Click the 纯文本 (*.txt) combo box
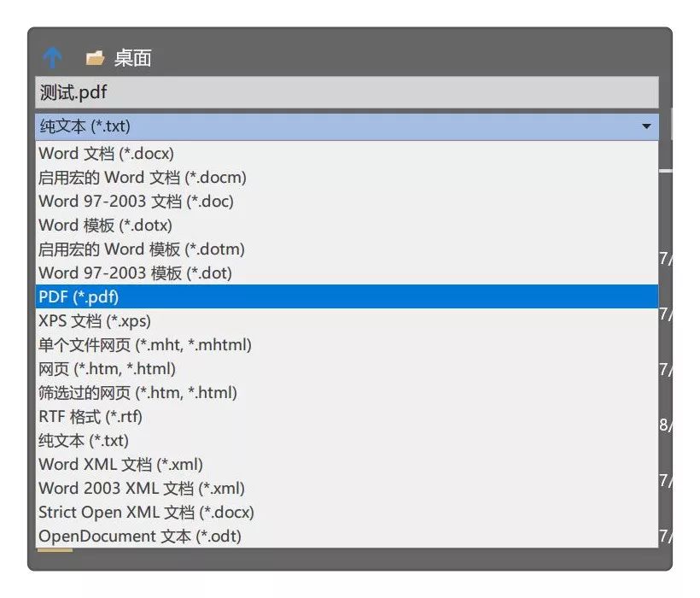 (347, 126)
